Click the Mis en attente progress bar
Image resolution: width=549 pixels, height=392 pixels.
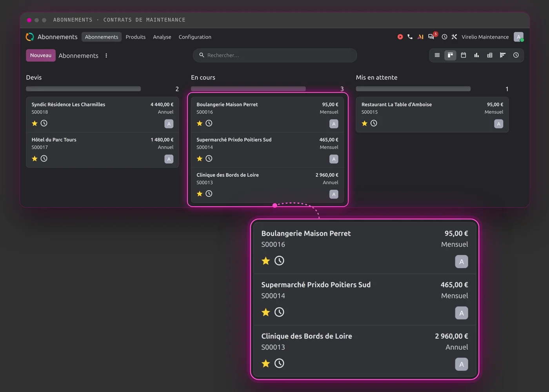(413, 89)
